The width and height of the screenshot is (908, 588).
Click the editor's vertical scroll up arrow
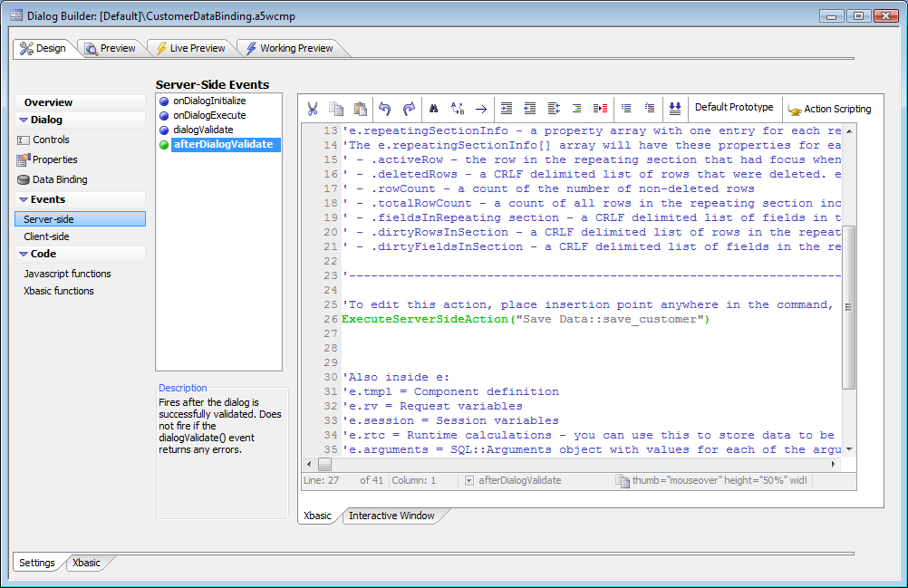(x=849, y=130)
